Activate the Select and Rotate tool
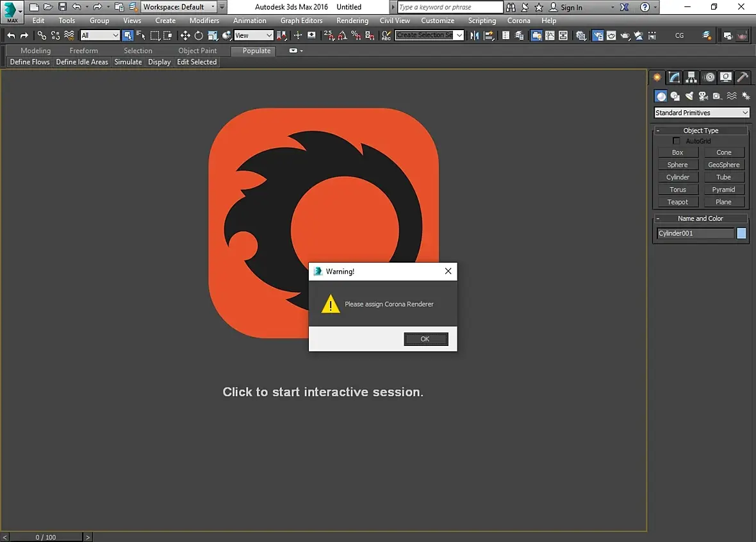Viewport: 756px width, 542px height. click(199, 36)
